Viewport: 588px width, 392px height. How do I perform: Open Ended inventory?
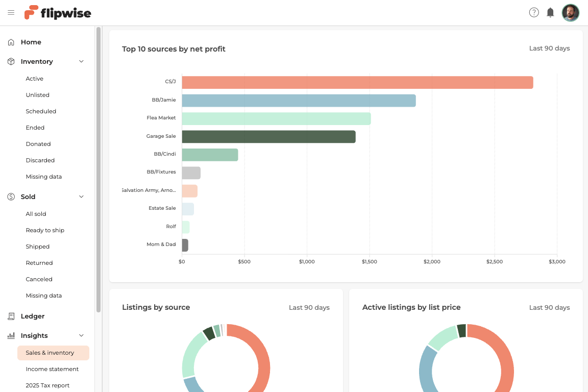coord(35,128)
